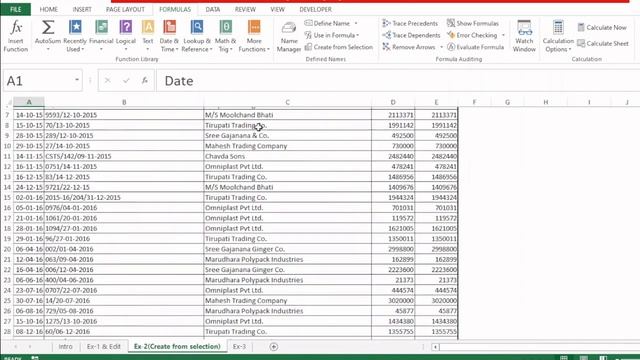Viewport: 640px width, 360px height.
Task: Click the formula bar showing Date
Action: tap(398, 80)
